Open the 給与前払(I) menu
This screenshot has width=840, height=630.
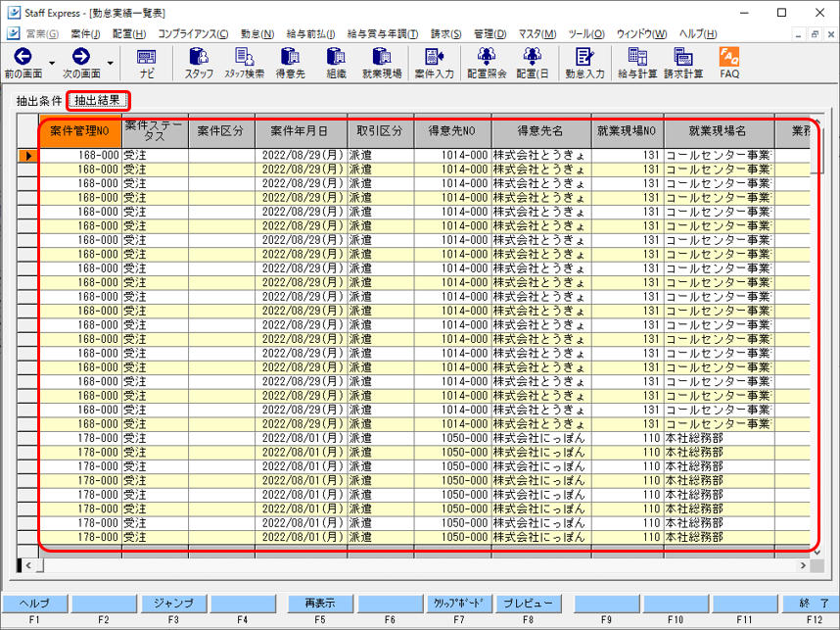310,33
